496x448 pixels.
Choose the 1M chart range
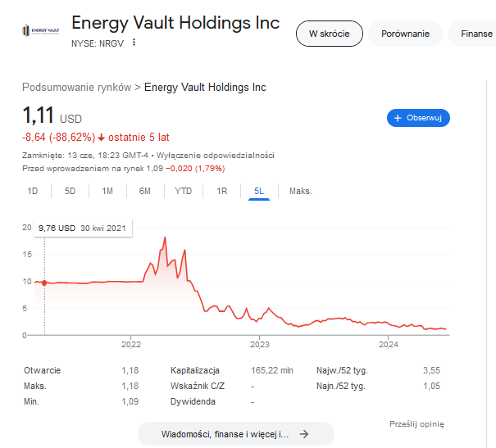coord(107,191)
